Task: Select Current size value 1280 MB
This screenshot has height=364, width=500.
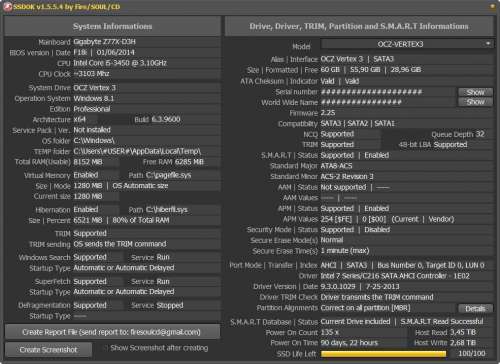Action: (88, 196)
